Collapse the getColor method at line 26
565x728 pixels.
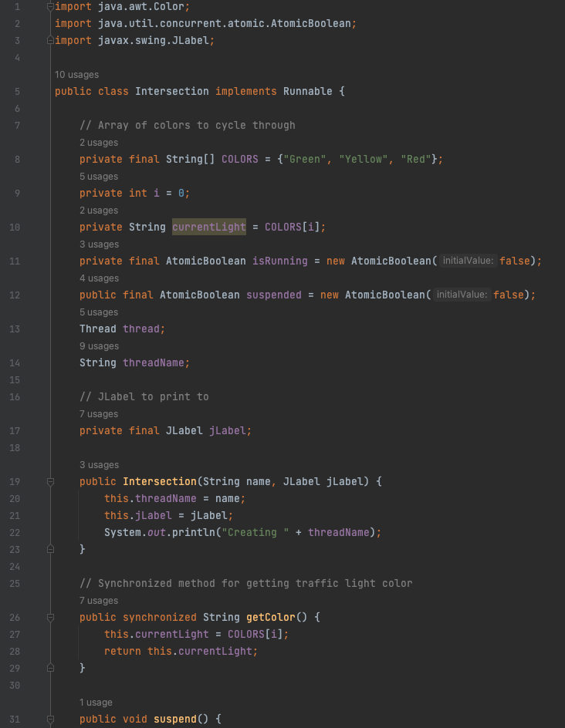[51, 617]
